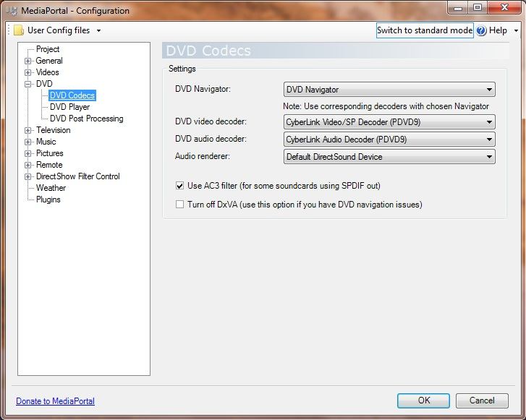526x420 pixels.
Task: Select the Remote tree item label
Action: coord(49,165)
